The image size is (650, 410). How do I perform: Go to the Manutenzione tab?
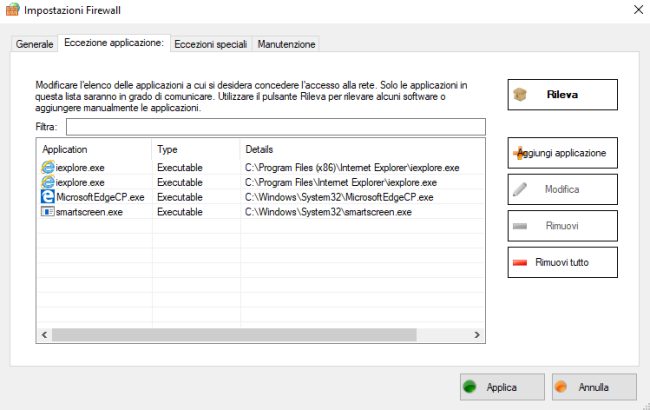[286, 45]
